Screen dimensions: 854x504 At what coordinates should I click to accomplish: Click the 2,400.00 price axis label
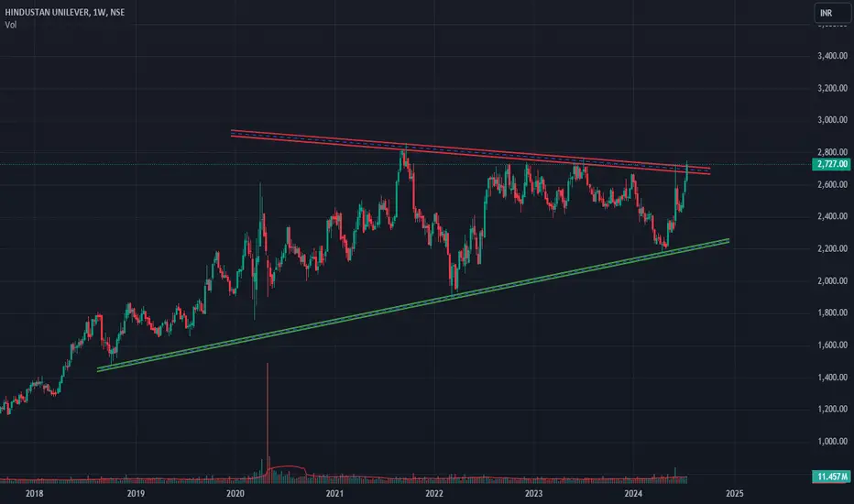(x=832, y=216)
